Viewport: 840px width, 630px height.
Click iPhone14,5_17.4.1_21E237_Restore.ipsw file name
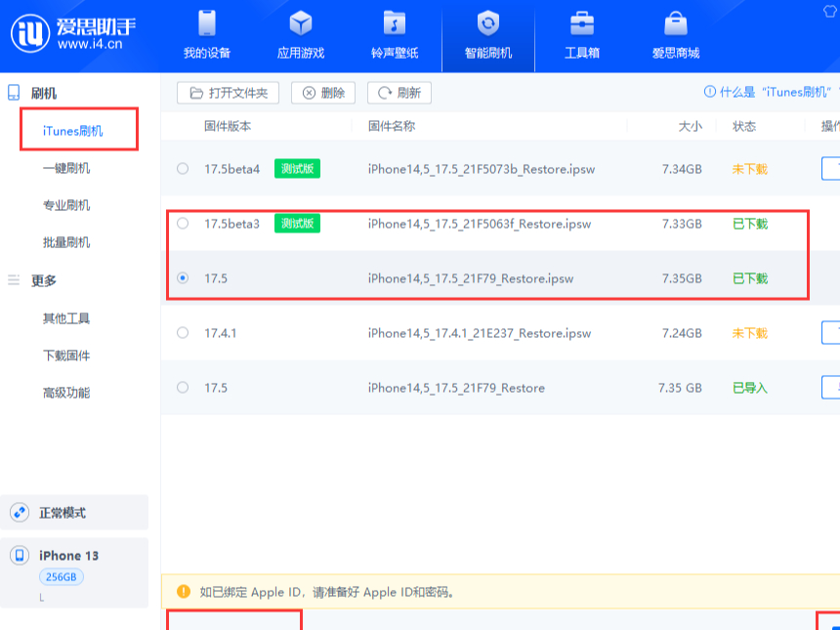point(480,333)
